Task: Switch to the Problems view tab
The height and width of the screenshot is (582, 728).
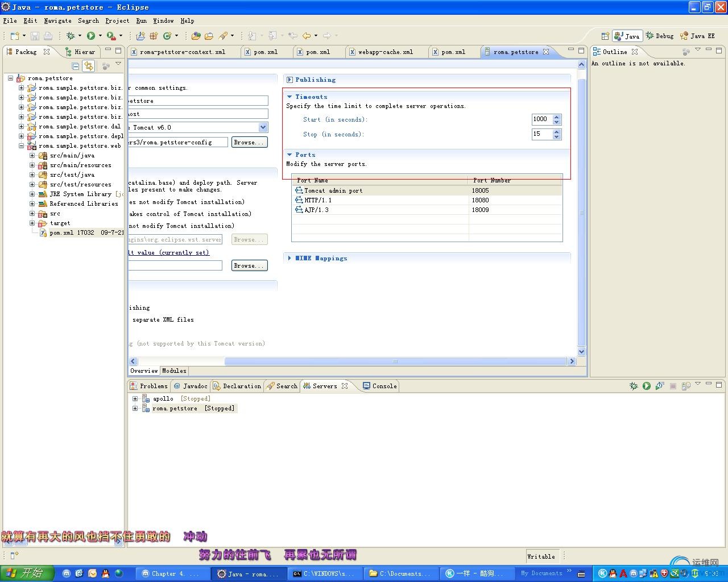Action: click(x=149, y=386)
